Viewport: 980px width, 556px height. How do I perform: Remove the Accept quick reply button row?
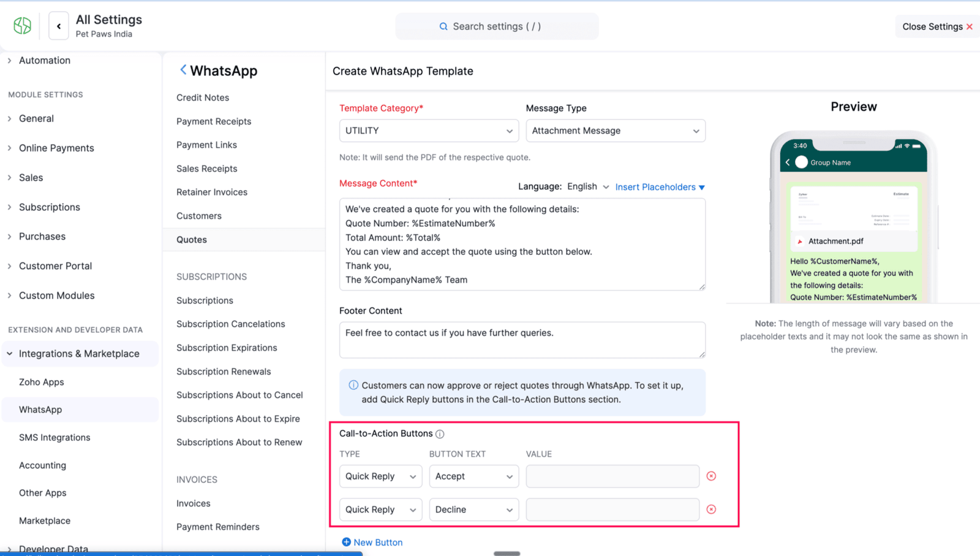pos(711,476)
